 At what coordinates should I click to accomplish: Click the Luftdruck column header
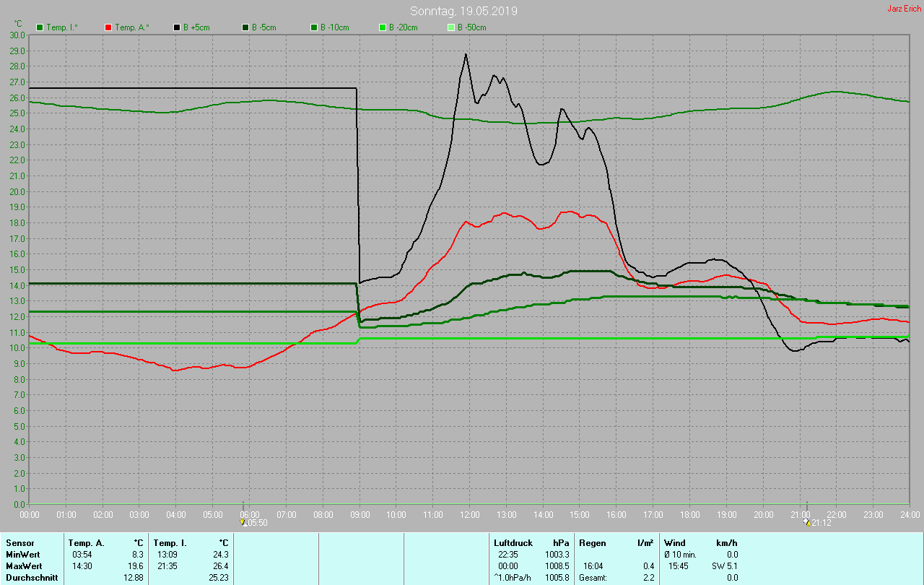(x=512, y=542)
